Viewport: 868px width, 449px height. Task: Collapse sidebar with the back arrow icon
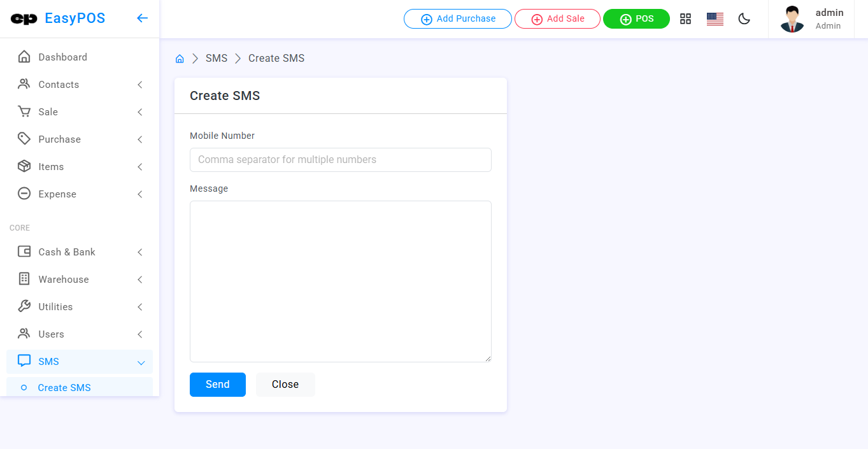tap(142, 18)
